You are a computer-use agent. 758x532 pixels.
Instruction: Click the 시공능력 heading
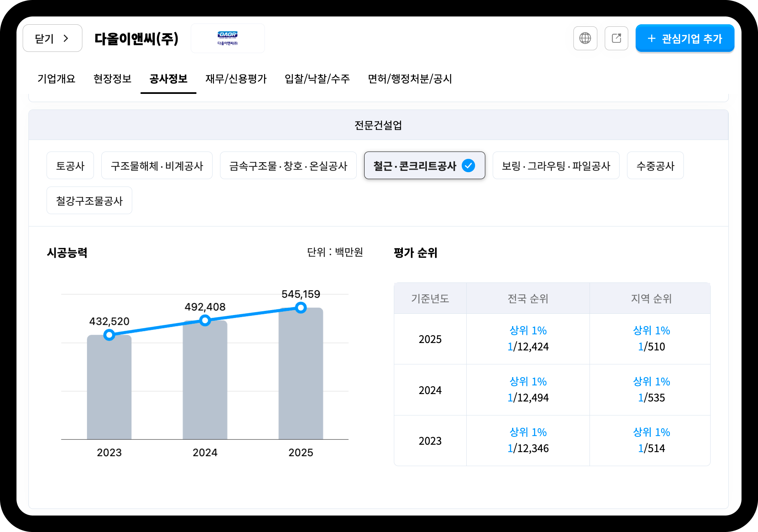(x=67, y=252)
